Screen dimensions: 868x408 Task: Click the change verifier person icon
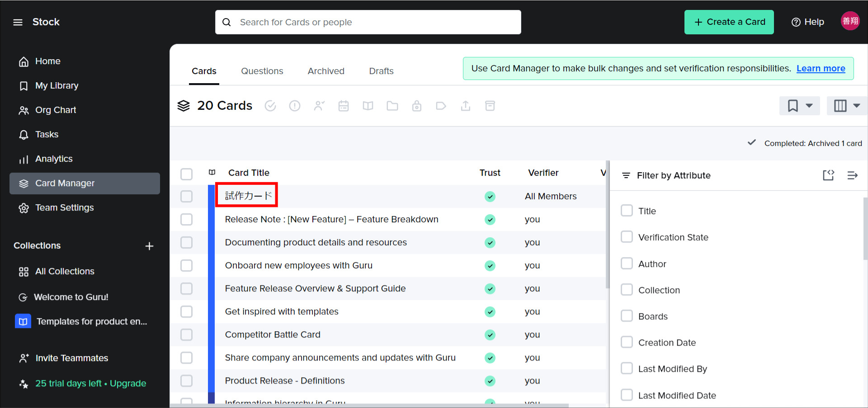tap(319, 106)
